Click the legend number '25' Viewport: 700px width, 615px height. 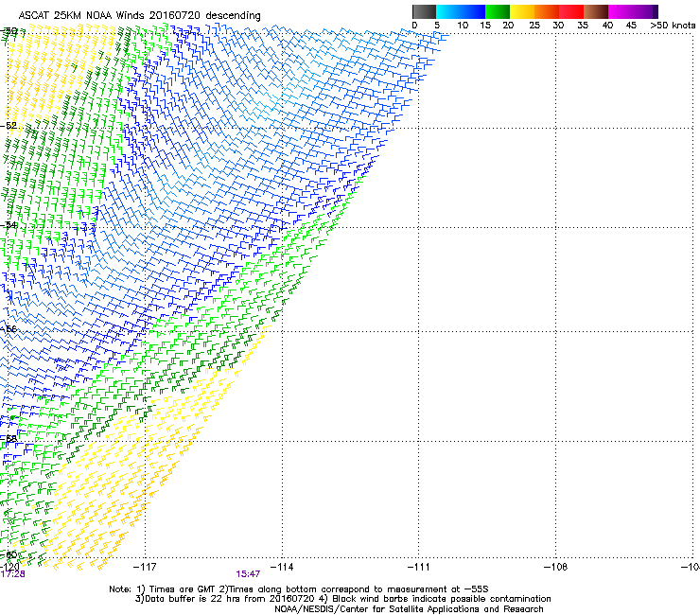pyautogui.click(x=534, y=25)
